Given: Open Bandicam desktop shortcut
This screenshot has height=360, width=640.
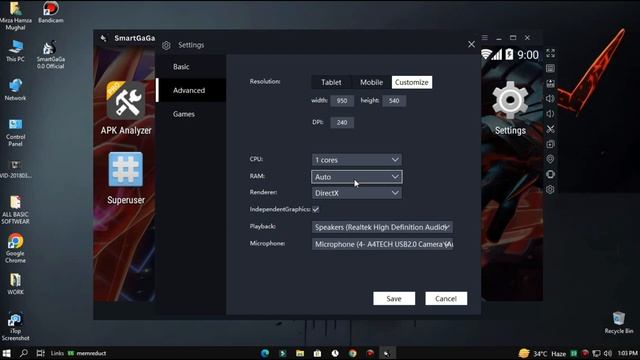Looking at the screenshot, I should 51,12.
